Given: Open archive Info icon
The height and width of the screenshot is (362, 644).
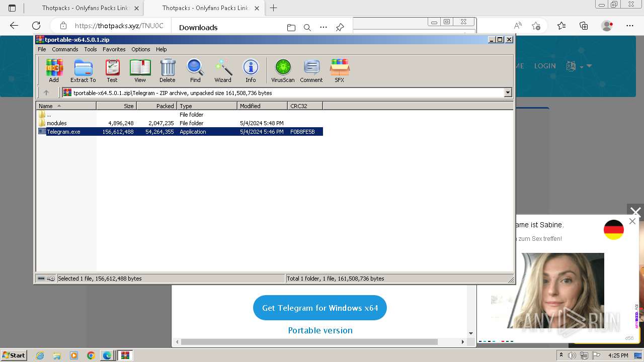Looking at the screenshot, I should [x=251, y=70].
